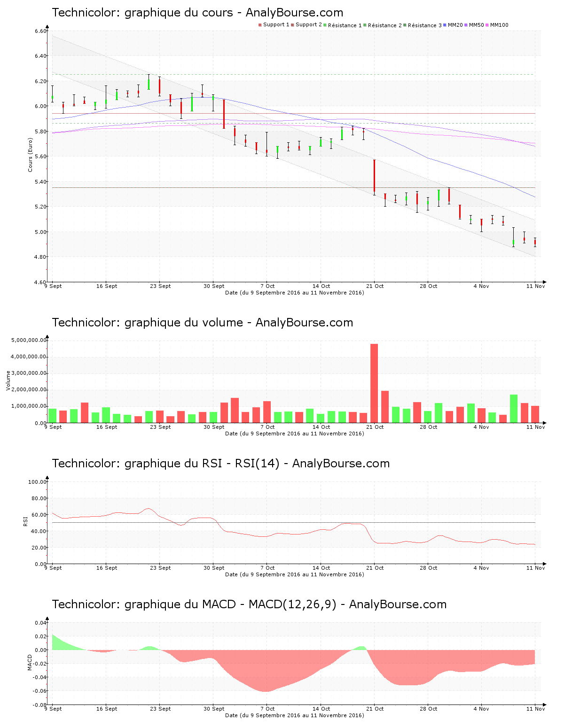Click '23 Sept' under the price chart
This screenshot has height=728, width=564.
pyautogui.click(x=160, y=286)
